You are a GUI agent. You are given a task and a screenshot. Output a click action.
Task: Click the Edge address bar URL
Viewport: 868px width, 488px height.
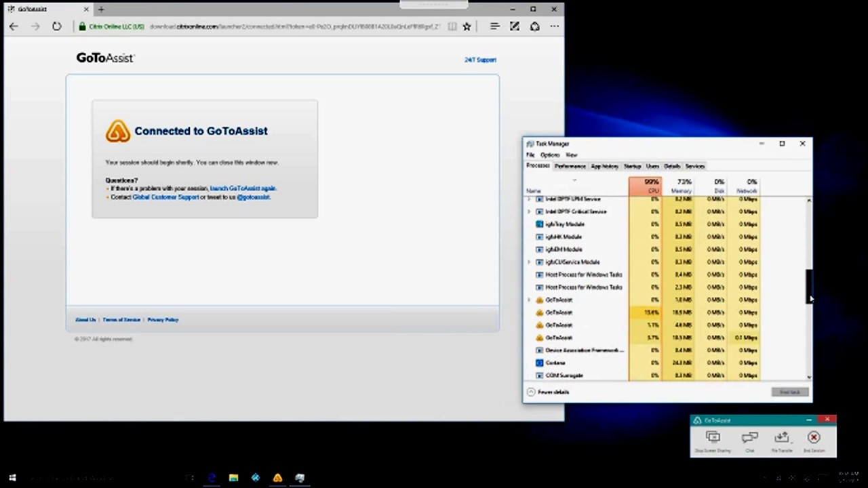pos(294,26)
